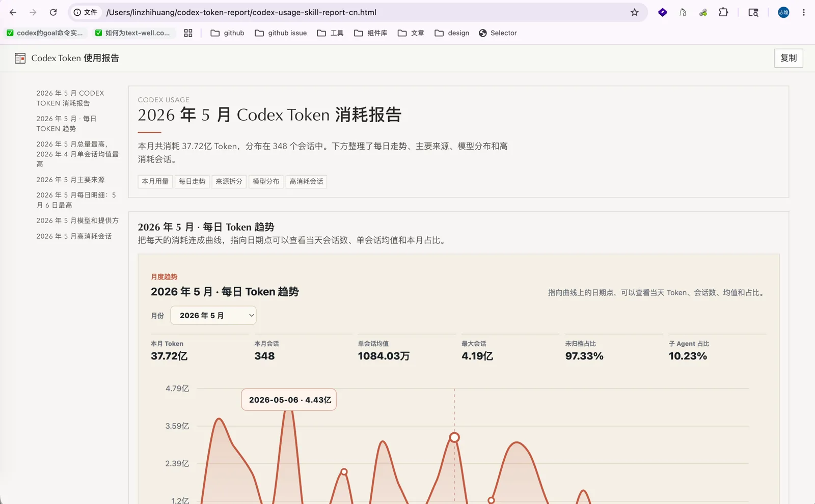
Task: Jump to 5 月模型和提供方 sidebar entry
Action: (77, 220)
